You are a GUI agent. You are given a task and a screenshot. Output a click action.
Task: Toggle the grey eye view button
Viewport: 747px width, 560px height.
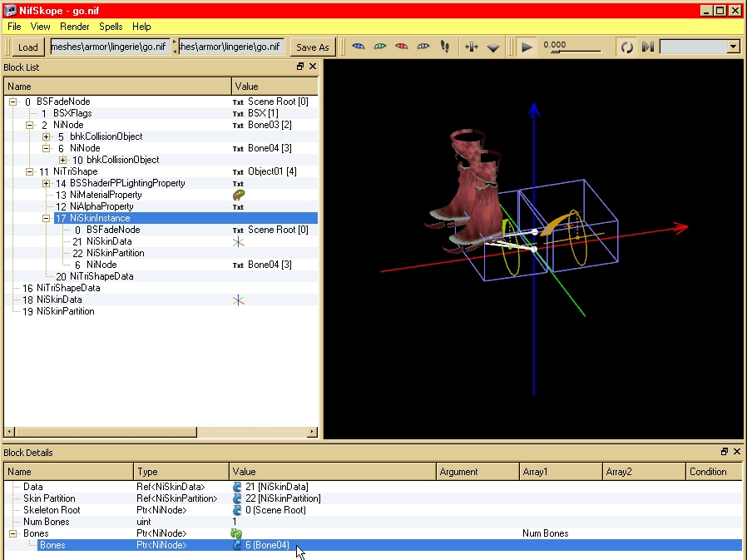[x=423, y=47]
